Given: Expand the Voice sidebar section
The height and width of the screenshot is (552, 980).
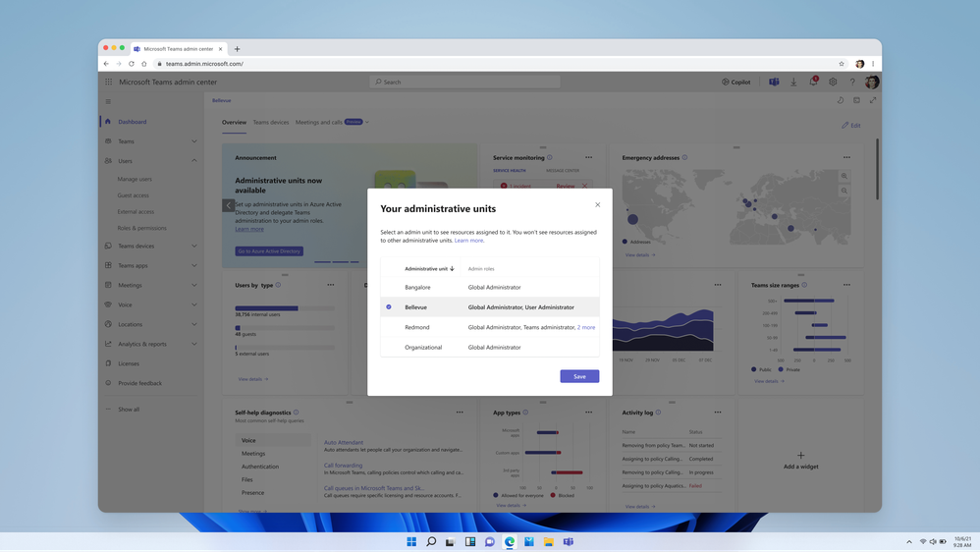Looking at the screenshot, I should tap(193, 304).
